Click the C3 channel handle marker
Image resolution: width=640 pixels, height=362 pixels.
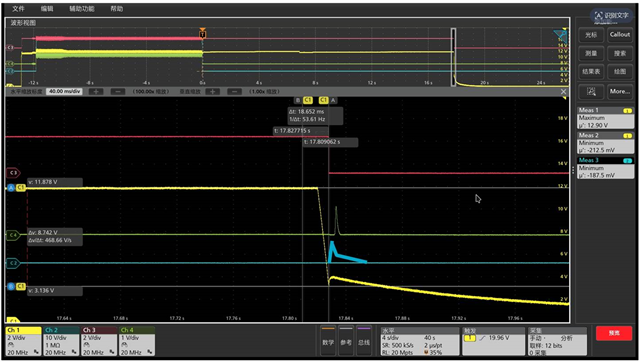[x=13, y=173]
